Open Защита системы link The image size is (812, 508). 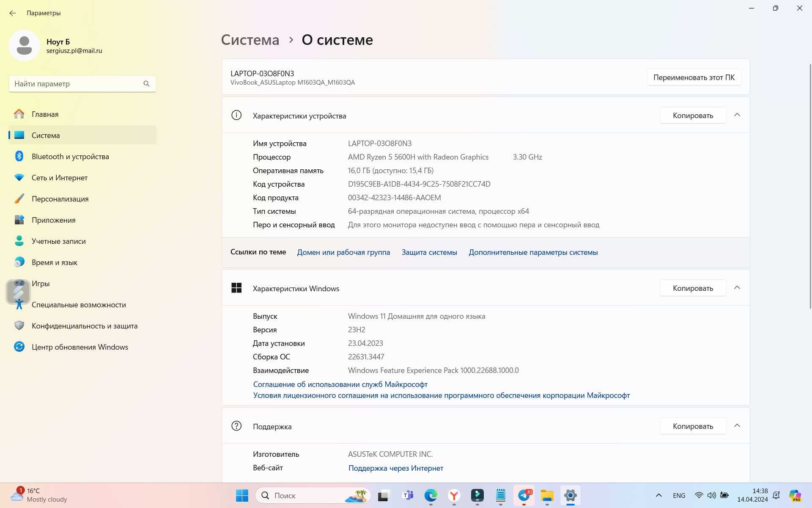(429, 252)
